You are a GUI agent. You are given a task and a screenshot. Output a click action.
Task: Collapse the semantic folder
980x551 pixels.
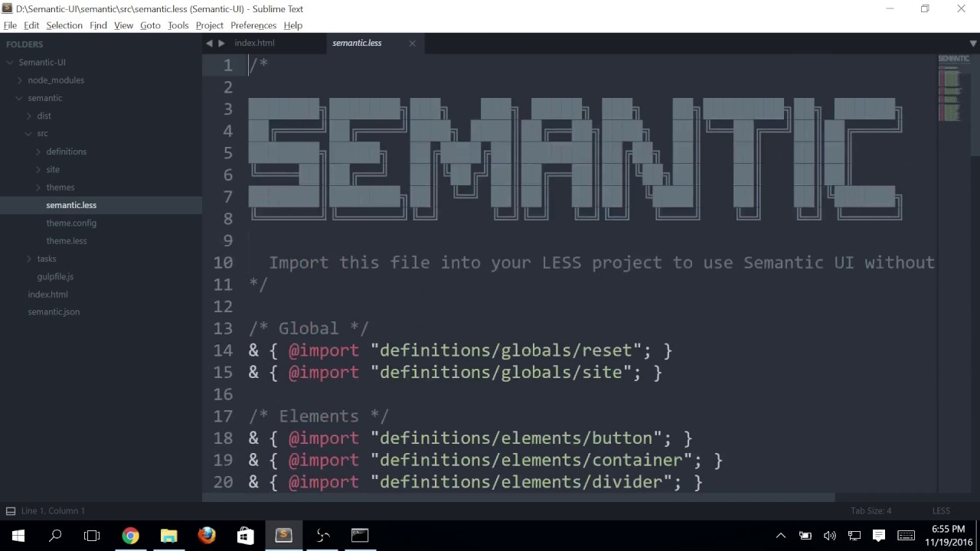click(x=20, y=98)
